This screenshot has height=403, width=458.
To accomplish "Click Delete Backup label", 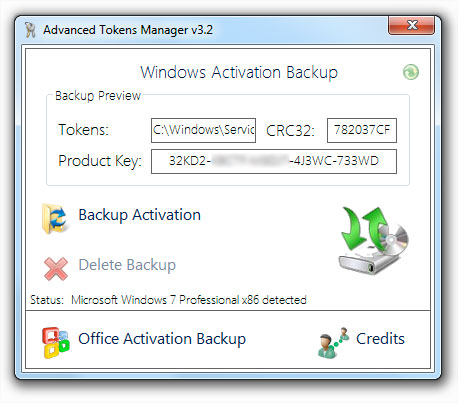I will click(127, 265).
